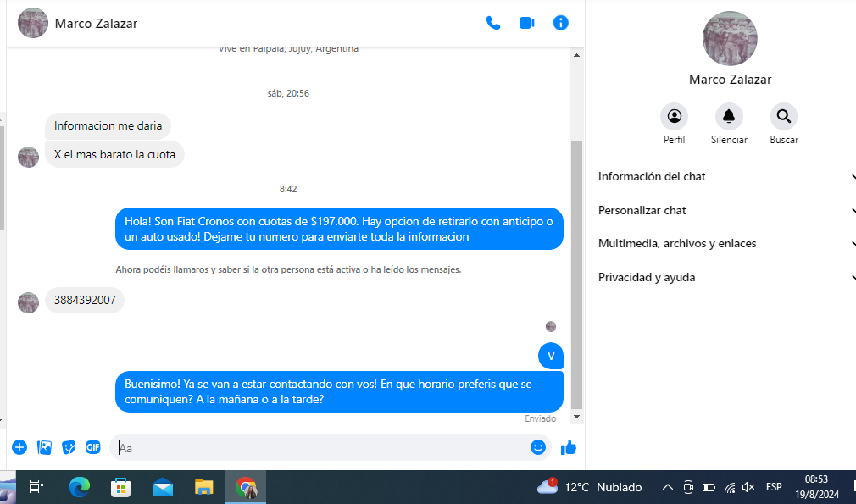Open the emoji picker
Screen dimensions: 856x504
click(x=537, y=447)
